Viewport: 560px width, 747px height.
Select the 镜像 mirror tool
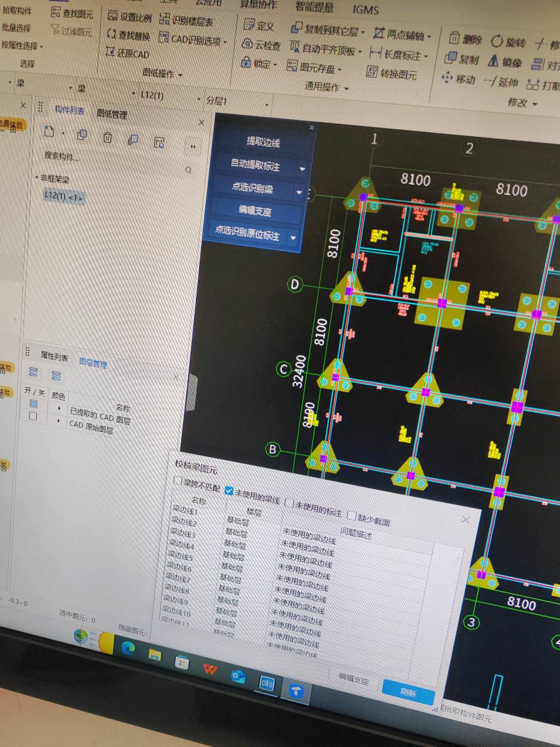505,62
